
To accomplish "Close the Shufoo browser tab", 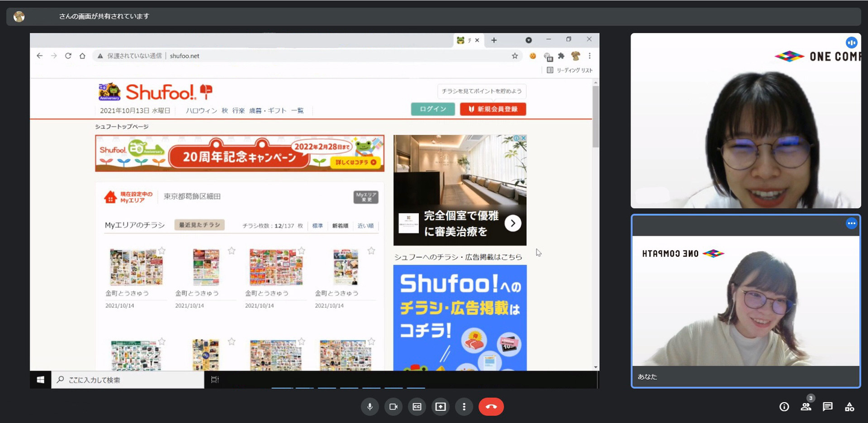I will pos(477,40).
